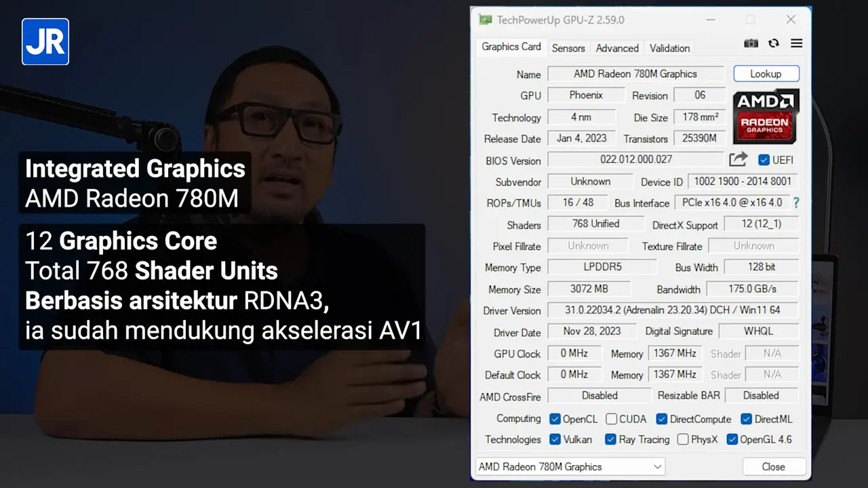Click the Memory Size value 3072 MB
Image resolution: width=868 pixels, height=488 pixels.
589,289
